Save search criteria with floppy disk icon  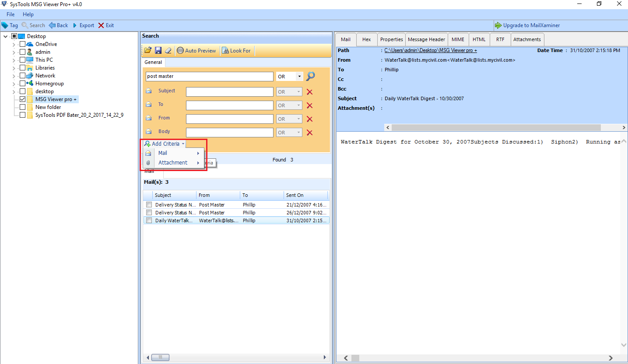click(x=158, y=50)
